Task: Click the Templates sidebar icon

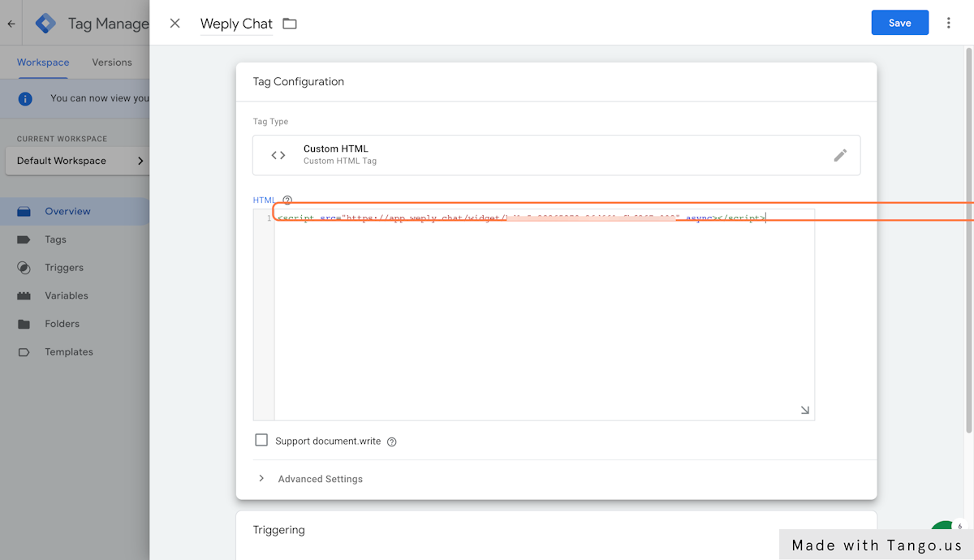Action: coord(24,352)
